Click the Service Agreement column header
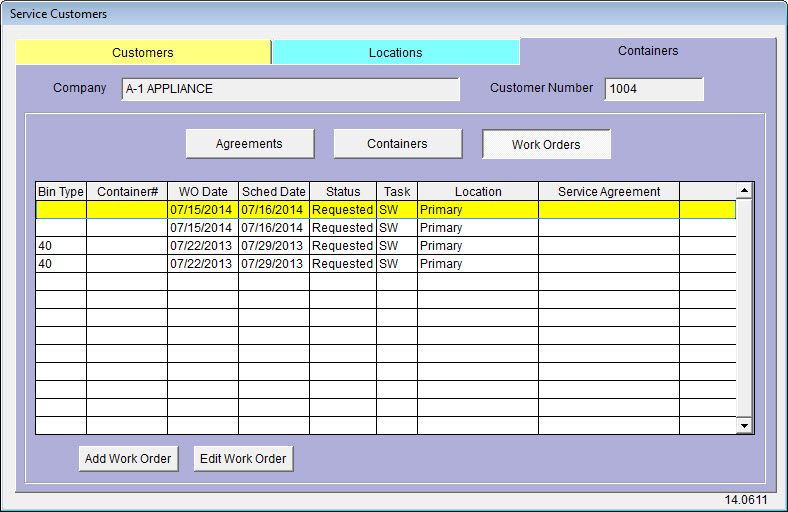788x512 pixels. [x=609, y=191]
